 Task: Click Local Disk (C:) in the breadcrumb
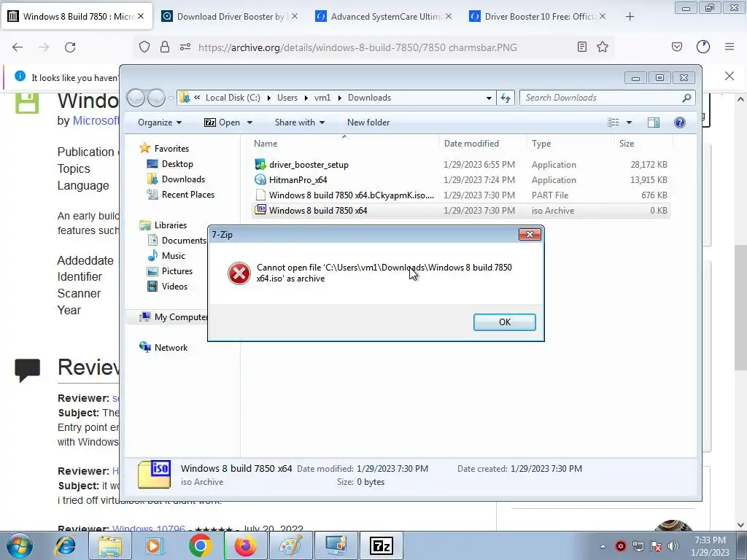pyautogui.click(x=233, y=98)
